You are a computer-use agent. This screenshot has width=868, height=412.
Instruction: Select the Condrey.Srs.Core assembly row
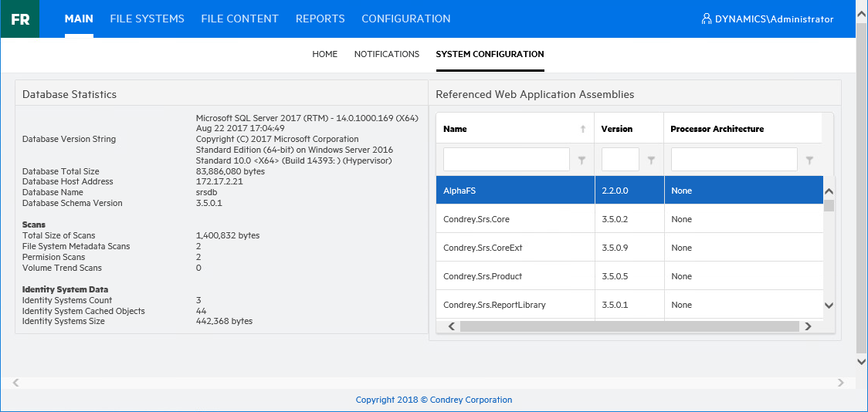click(476, 219)
